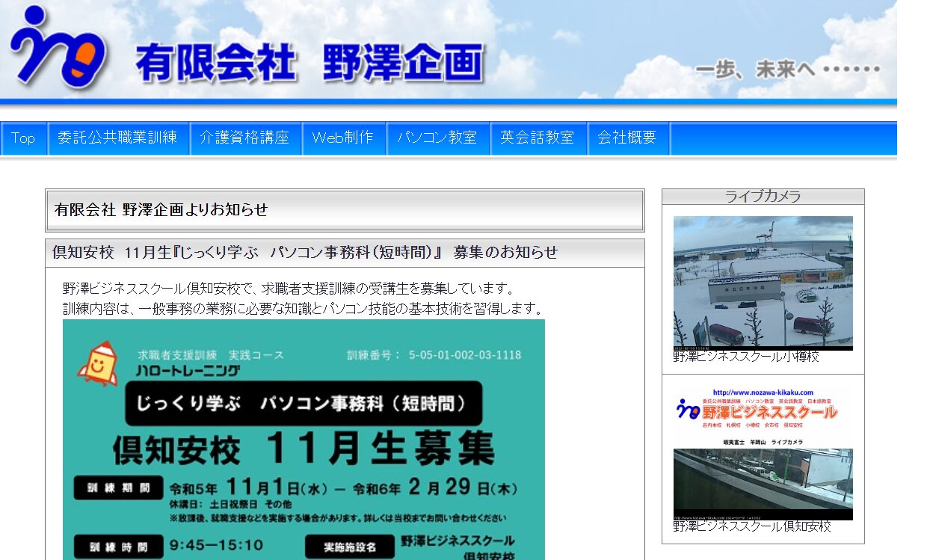
Task: Click the 求職者支援訓練 実践コース text
Action: coord(212,355)
